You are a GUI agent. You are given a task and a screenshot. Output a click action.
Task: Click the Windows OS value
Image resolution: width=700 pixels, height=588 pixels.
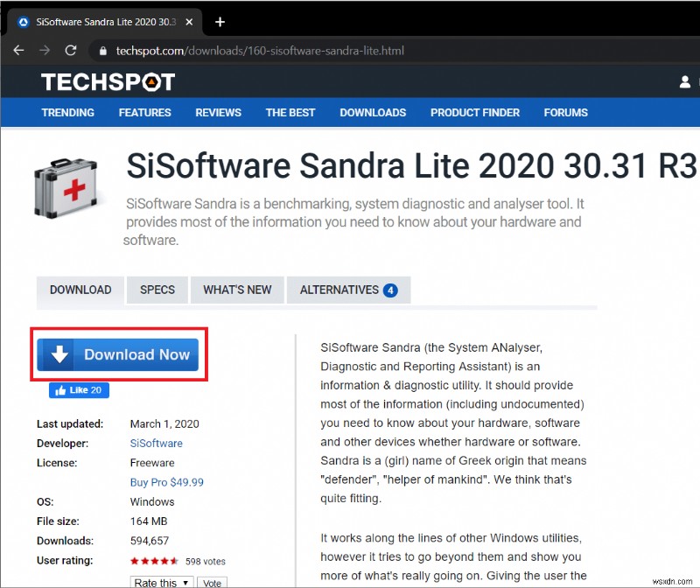[152, 502]
